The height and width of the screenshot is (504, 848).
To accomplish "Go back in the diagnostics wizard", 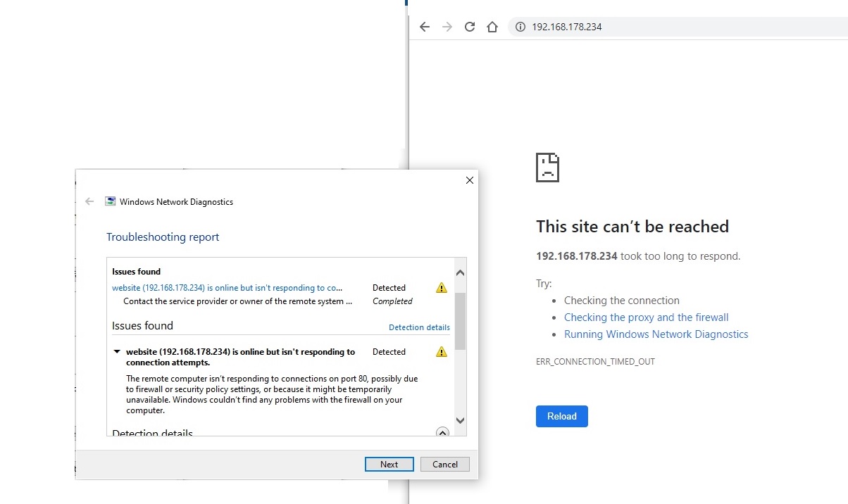I will tap(89, 201).
